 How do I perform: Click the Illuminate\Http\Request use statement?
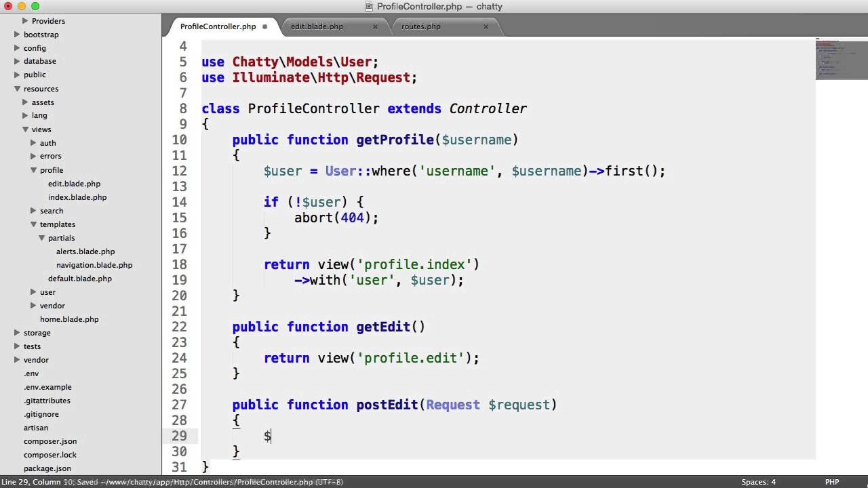[309, 77]
